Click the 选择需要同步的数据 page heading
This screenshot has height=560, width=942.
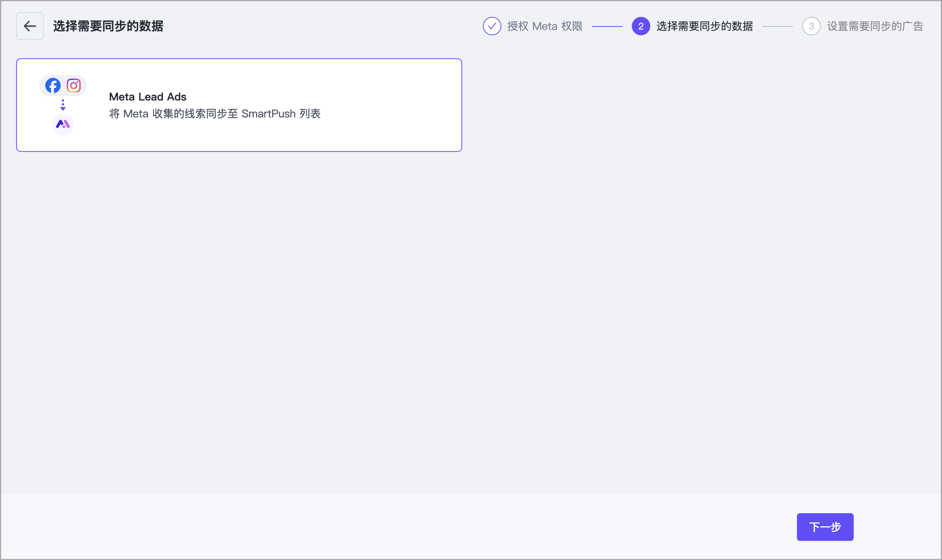pyautogui.click(x=108, y=26)
